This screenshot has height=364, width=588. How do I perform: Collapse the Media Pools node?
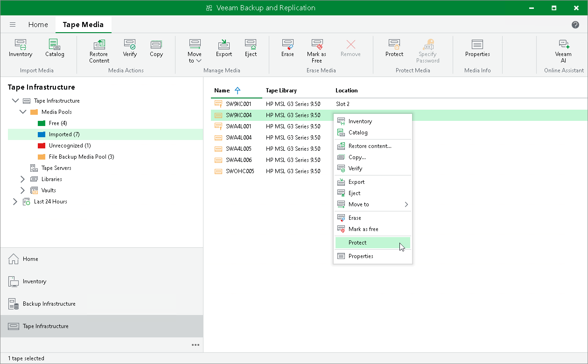coord(22,112)
